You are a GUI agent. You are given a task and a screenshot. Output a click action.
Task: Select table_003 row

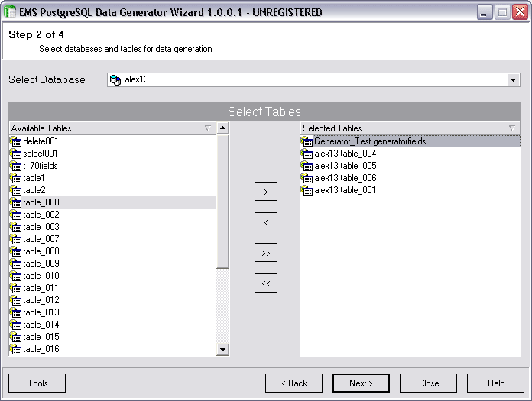pos(112,227)
